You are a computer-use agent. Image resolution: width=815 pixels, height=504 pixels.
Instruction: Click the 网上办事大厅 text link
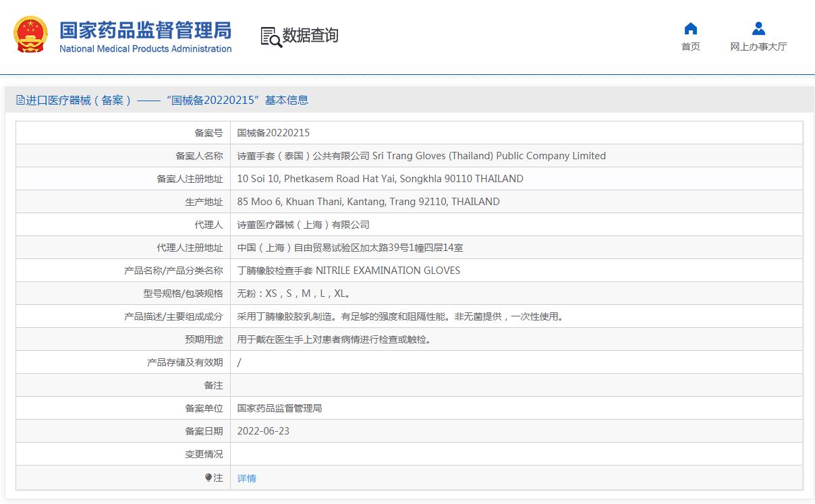(758, 47)
